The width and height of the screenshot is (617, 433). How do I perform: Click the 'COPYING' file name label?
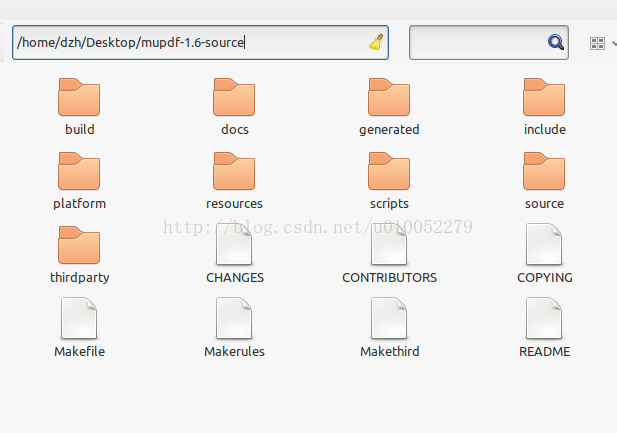click(545, 278)
